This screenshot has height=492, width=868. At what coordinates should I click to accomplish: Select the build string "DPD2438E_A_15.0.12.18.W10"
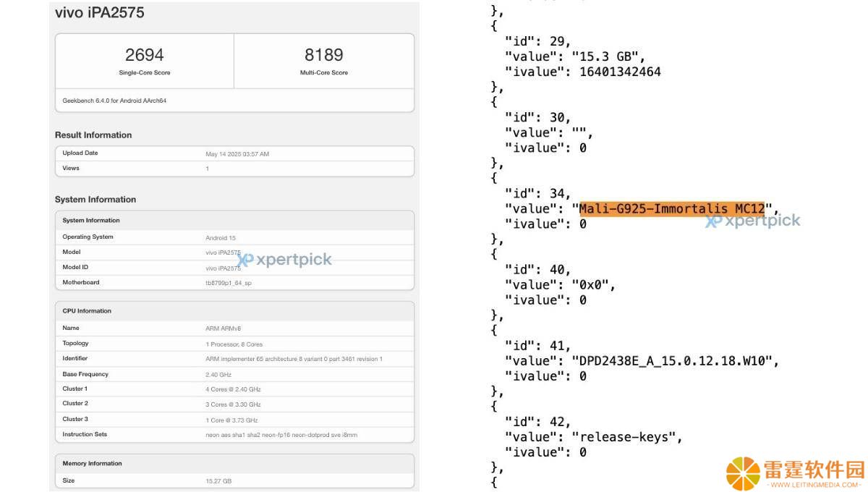pyautogui.click(x=675, y=360)
